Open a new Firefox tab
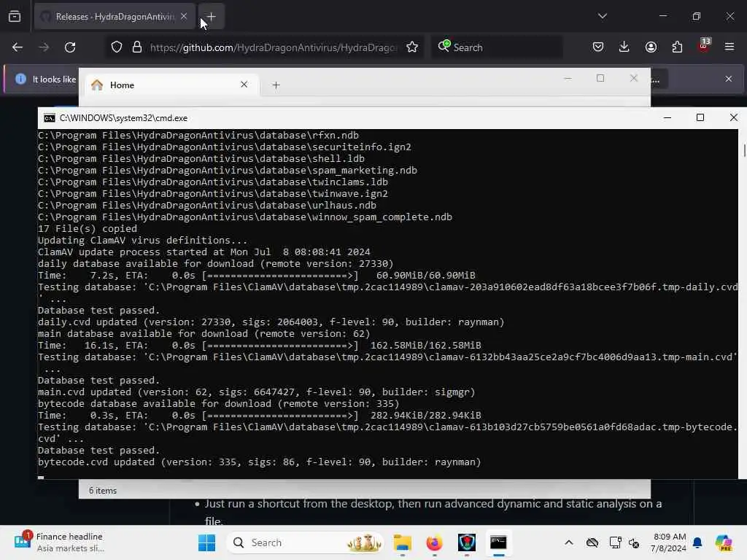 click(x=212, y=17)
